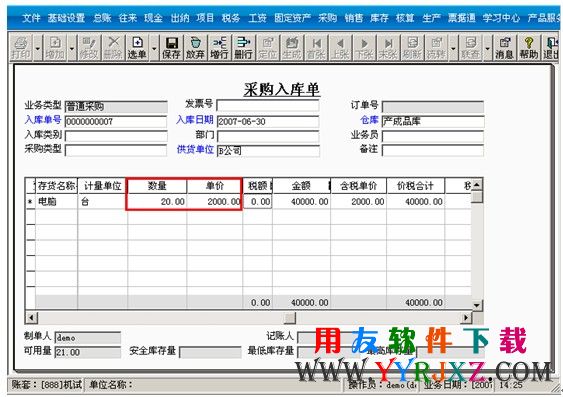Click the 可用量 field showing 21.00

click(88, 352)
